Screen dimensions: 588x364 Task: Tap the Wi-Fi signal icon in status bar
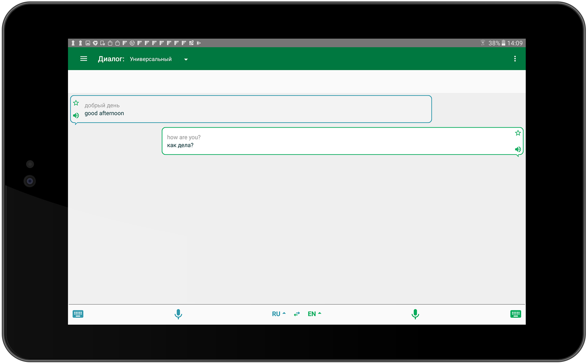pos(483,43)
